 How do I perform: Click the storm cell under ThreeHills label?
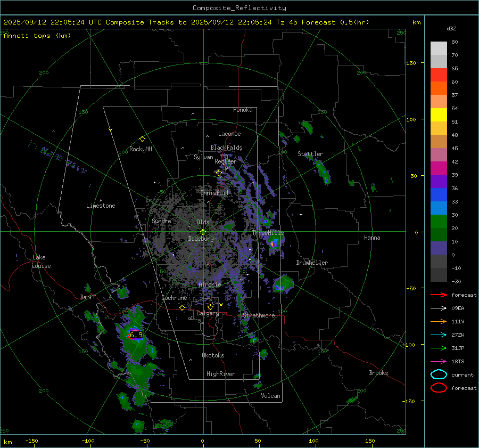point(274,243)
